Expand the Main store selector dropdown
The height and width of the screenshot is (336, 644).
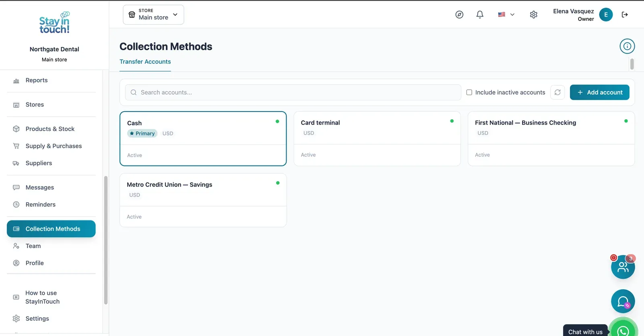coord(153,15)
